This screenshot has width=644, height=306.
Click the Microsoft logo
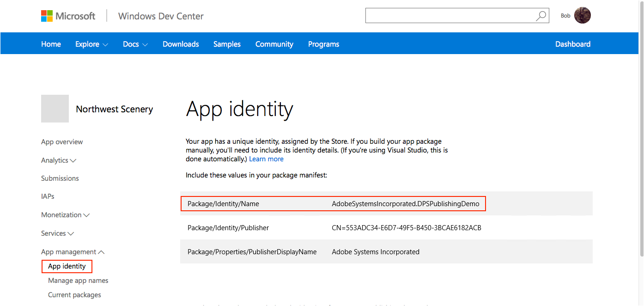click(68, 16)
